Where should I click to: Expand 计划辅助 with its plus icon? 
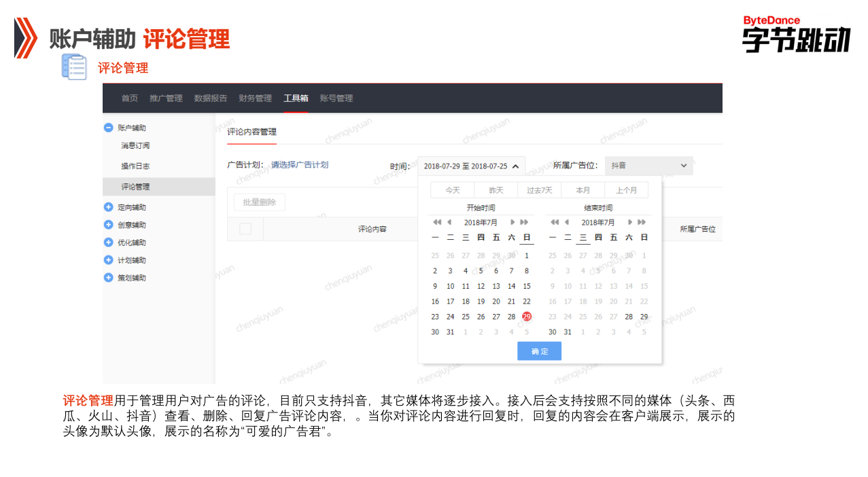click(x=109, y=260)
